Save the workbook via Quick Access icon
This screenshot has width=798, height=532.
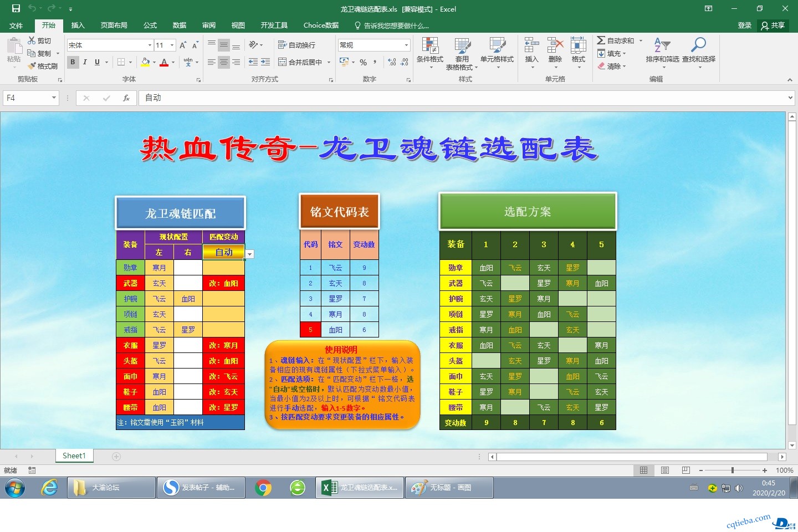tap(16, 8)
